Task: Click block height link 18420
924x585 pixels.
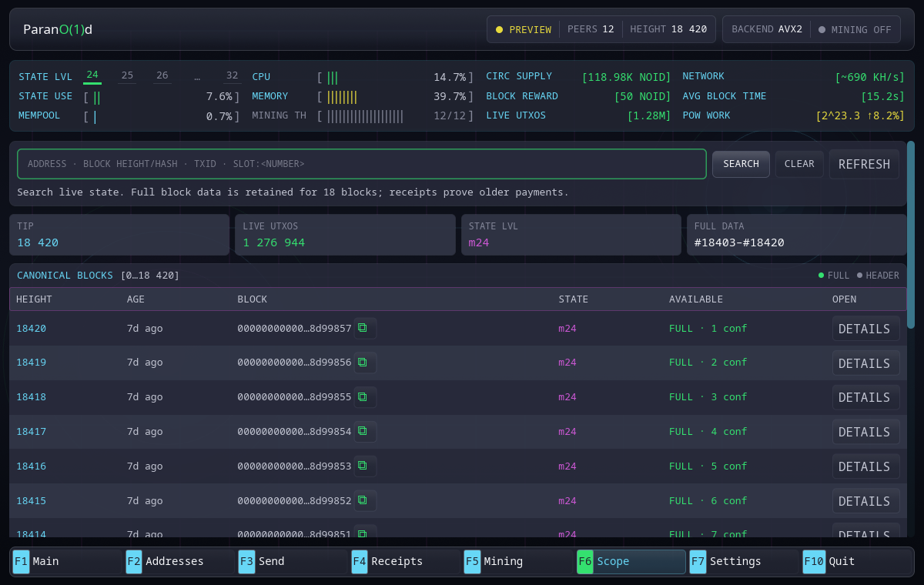Action: pyautogui.click(x=32, y=329)
